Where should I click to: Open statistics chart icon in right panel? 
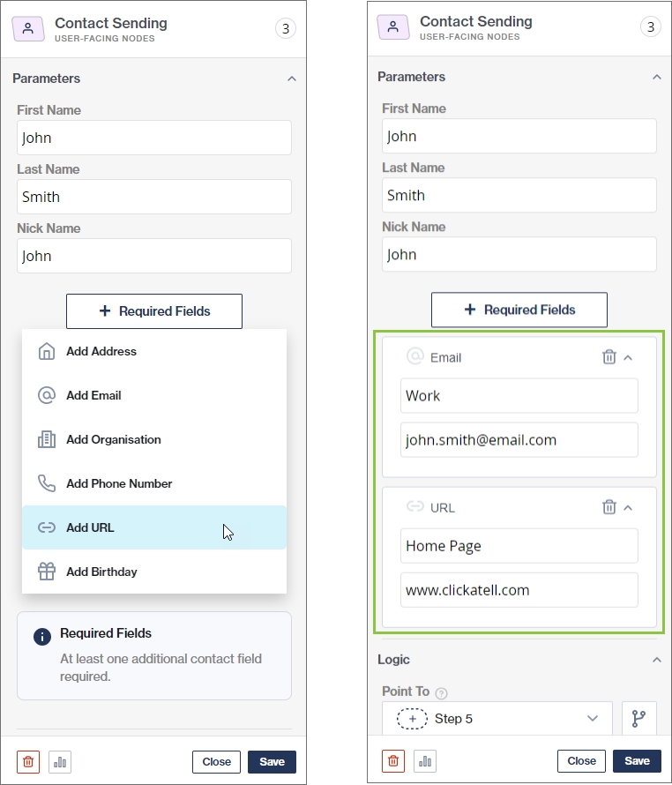coord(425,761)
